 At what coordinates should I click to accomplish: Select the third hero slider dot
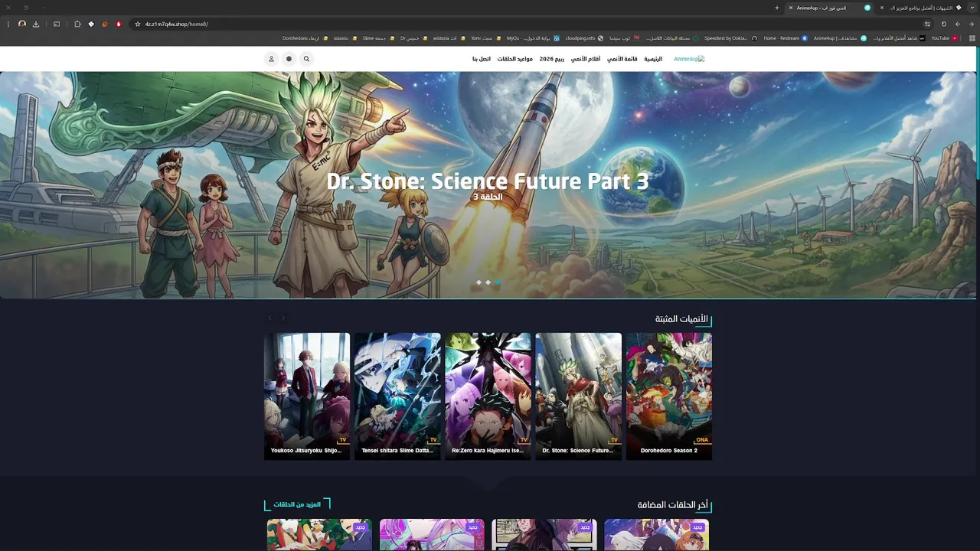(x=497, y=282)
